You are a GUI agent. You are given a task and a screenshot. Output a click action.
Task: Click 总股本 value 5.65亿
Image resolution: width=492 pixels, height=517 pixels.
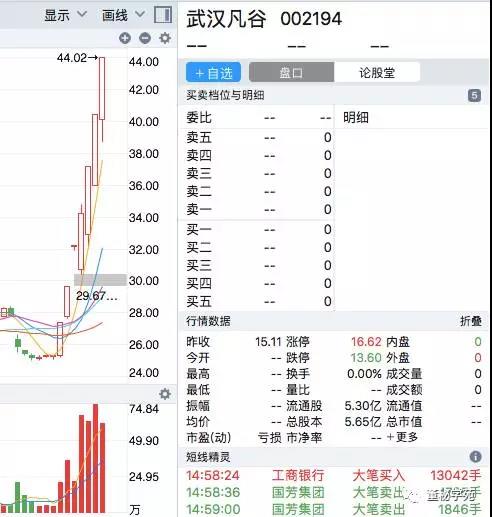click(x=363, y=421)
